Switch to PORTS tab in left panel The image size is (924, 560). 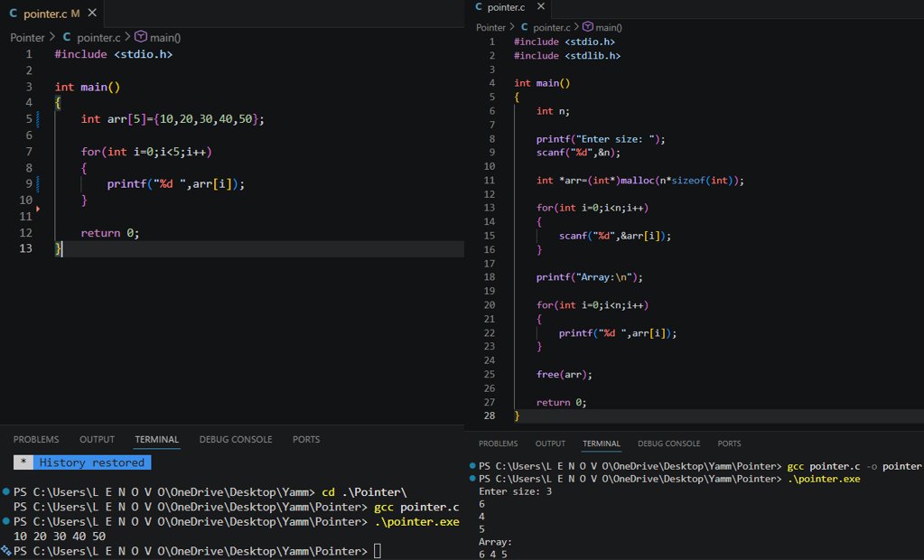(x=306, y=439)
